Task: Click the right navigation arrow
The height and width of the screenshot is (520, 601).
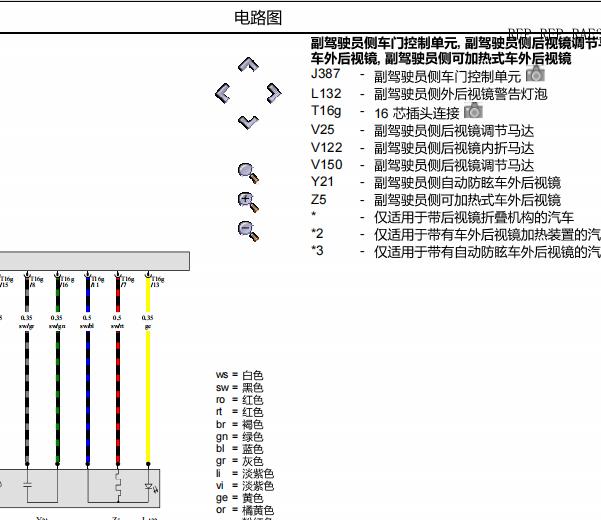Action: (x=274, y=93)
